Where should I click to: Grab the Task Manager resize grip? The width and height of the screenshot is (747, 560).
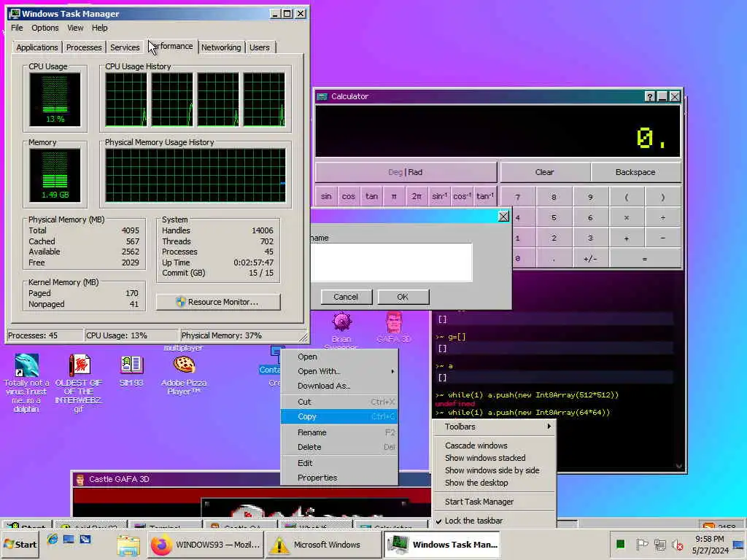pos(303,338)
